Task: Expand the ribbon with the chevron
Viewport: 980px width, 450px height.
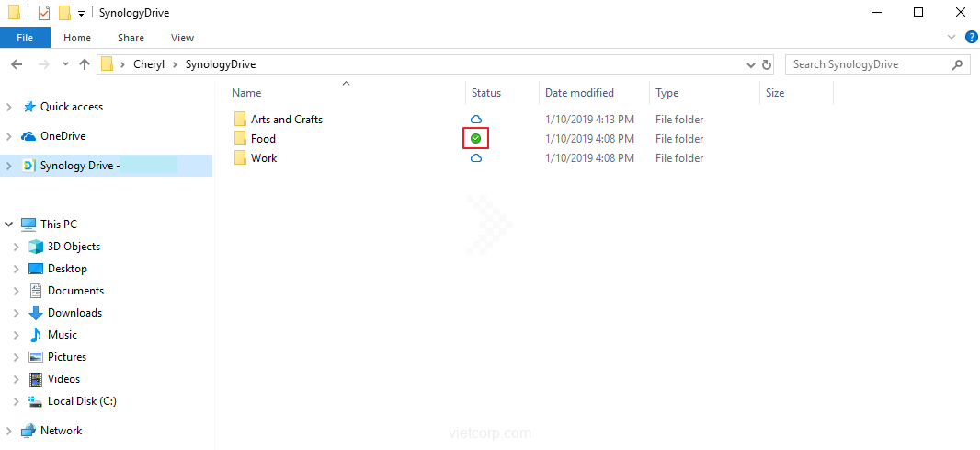Action: [x=952, y=38]
